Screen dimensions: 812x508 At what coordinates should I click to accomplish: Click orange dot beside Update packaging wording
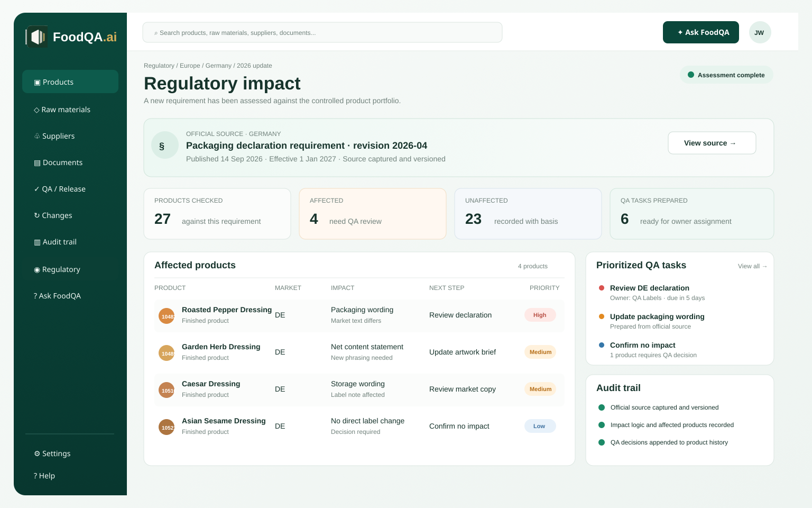tap(602, 316)
